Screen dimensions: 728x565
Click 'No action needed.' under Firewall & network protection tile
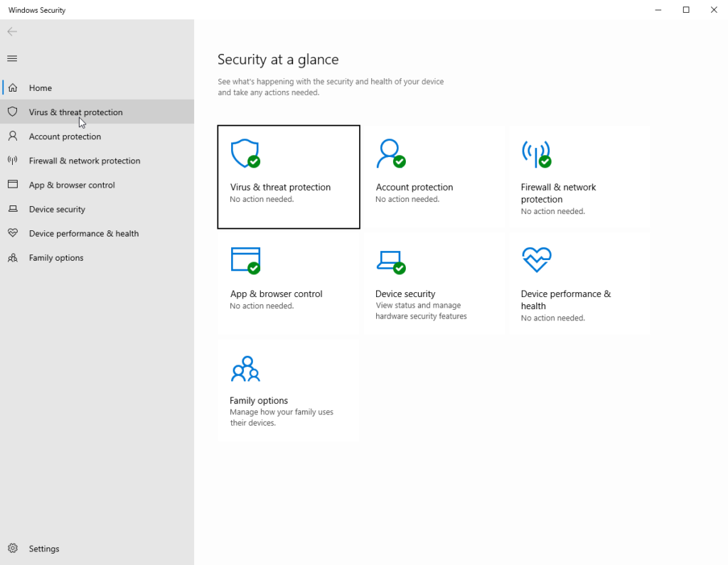pos(552,211)
